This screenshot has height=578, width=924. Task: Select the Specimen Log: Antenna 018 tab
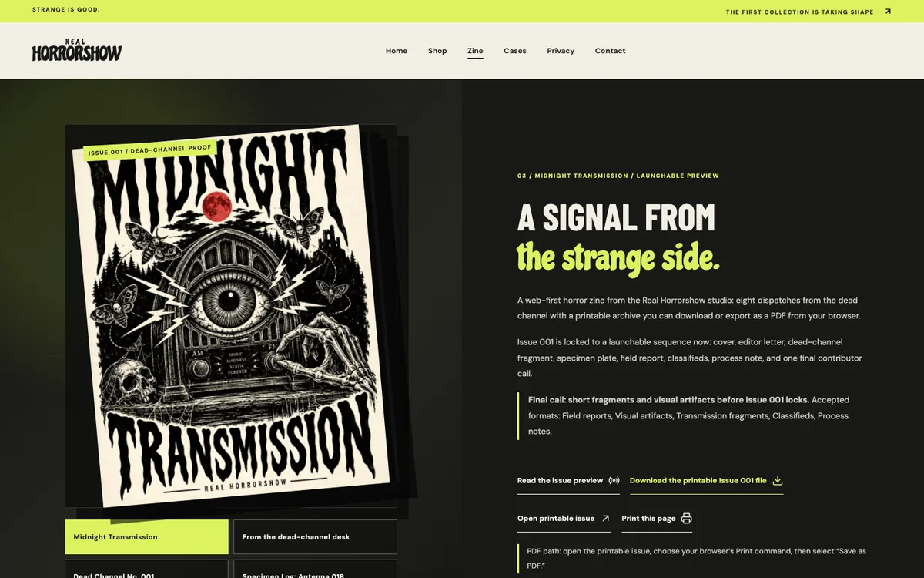click(315, 569)
